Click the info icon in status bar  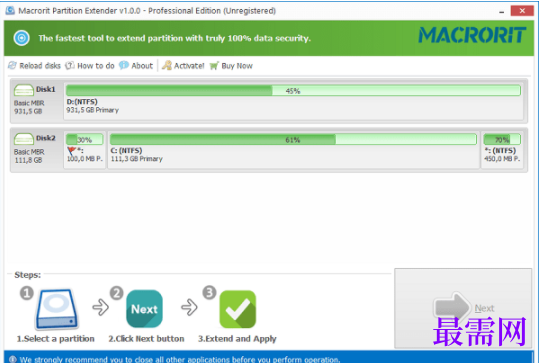point(13,359)
